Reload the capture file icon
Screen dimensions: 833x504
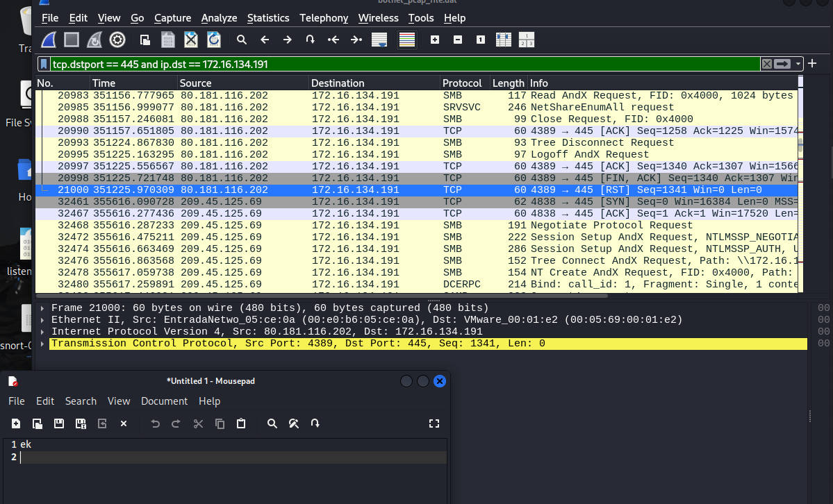tap(213, 40)
